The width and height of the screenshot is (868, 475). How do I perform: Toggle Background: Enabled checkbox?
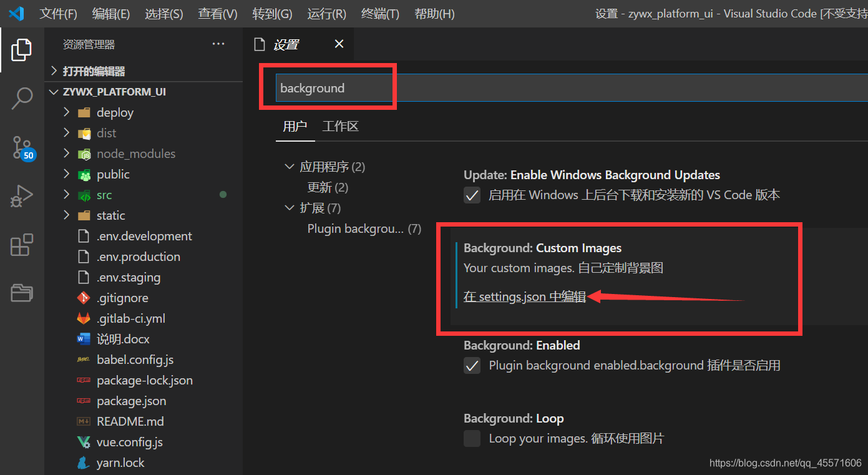point(472,366)
